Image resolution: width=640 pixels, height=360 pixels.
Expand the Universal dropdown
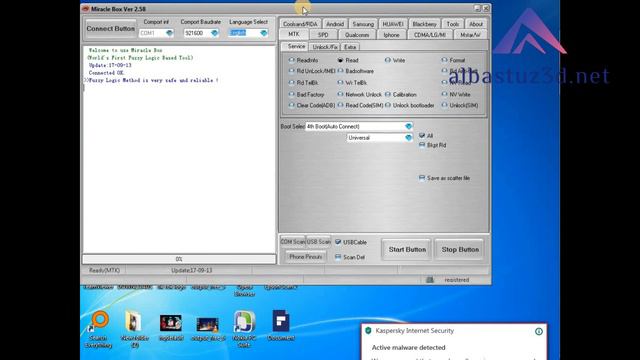click(x=408, y=138)
